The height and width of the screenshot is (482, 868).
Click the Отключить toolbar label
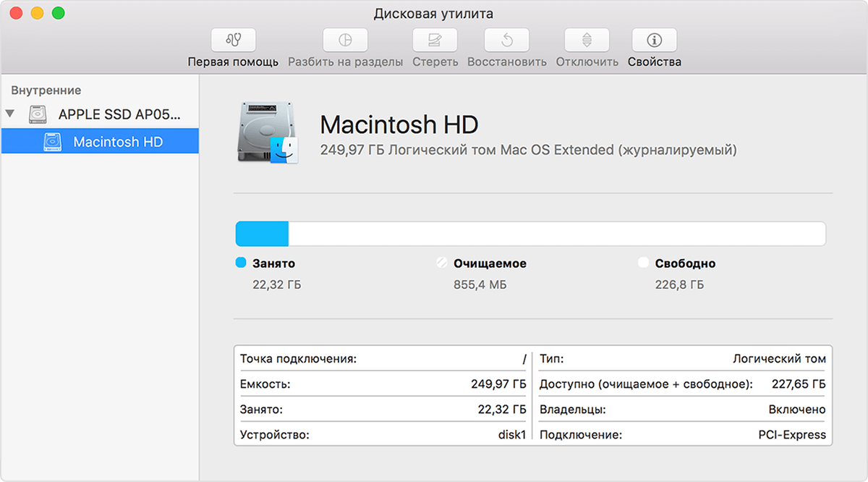tap(587, 62)
